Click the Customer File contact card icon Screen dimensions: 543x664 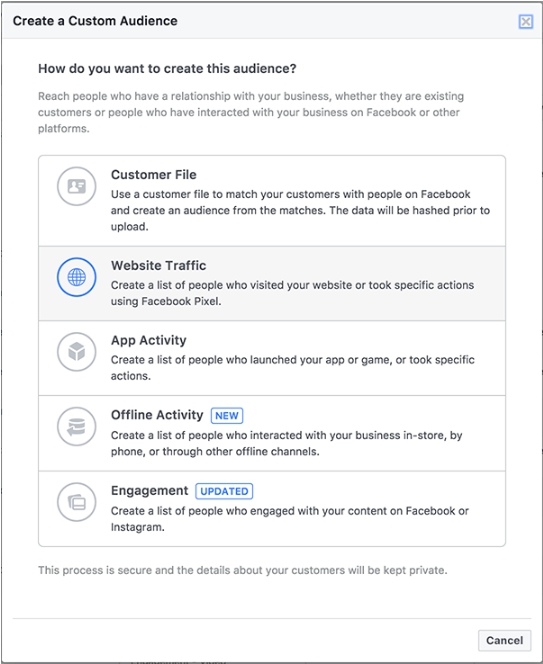click(77, 186)
